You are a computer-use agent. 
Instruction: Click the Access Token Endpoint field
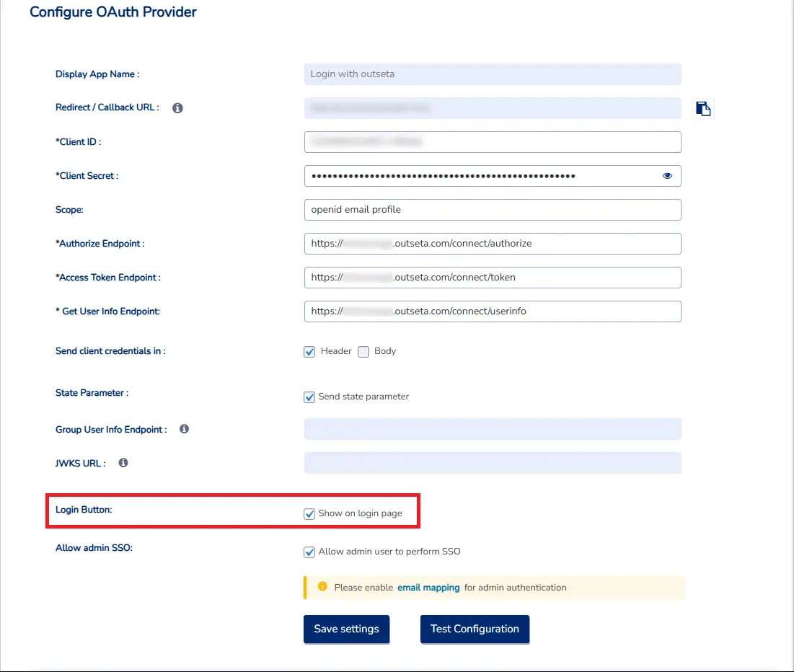click(x=493, y=278)
